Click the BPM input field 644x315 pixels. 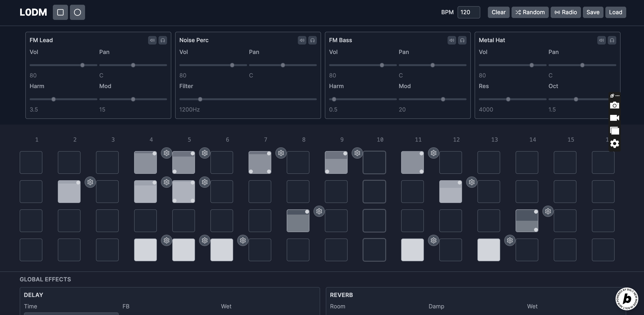[468, 12]
